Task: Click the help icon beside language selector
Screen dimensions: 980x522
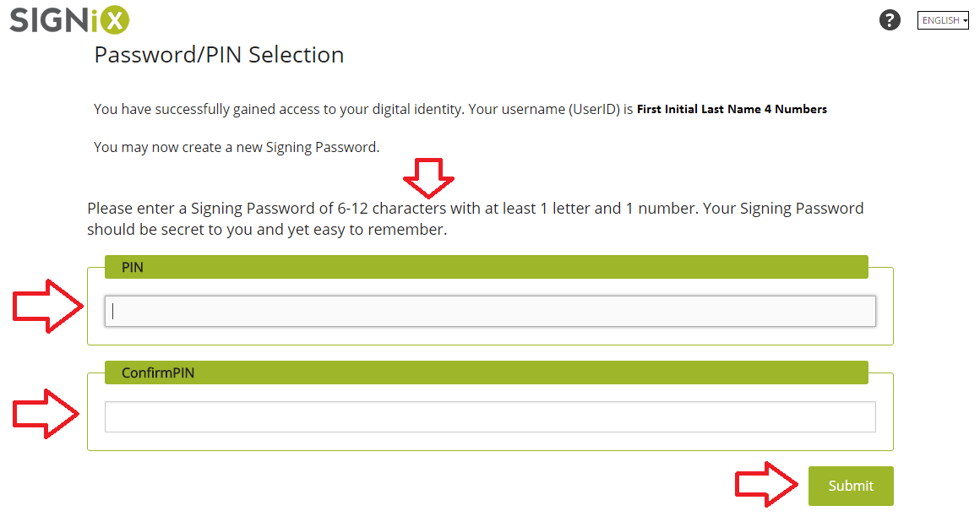Action: tap(890, 19)
